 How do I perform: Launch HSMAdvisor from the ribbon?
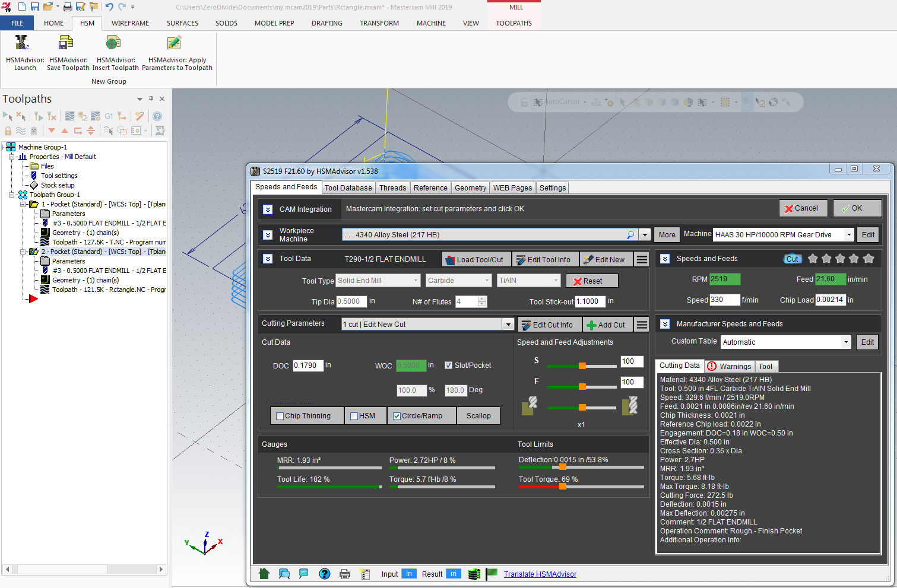(23, 43)
